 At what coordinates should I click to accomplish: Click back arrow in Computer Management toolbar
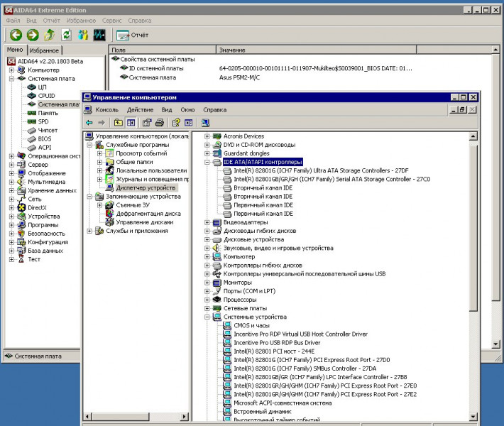point(89,123)
